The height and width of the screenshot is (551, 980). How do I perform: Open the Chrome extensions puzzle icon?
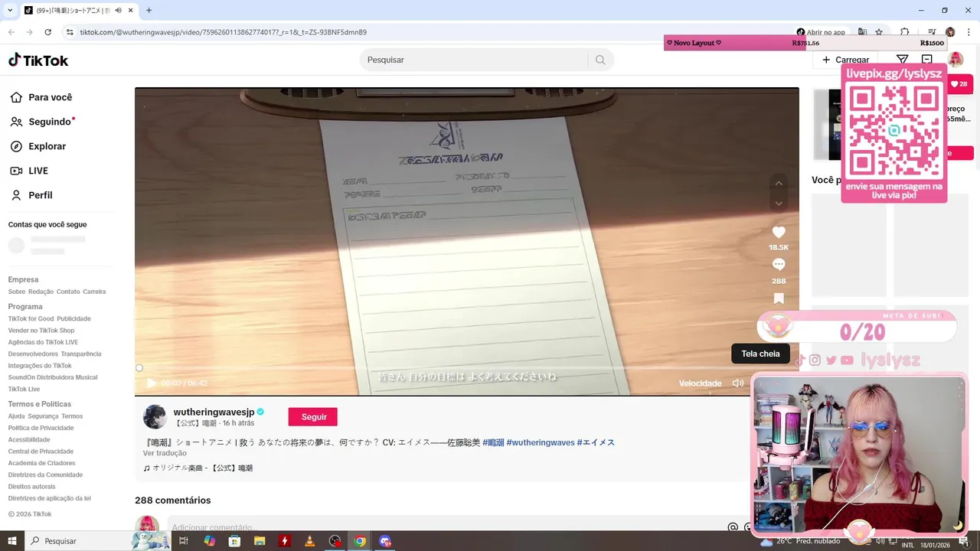click(905, 32)
